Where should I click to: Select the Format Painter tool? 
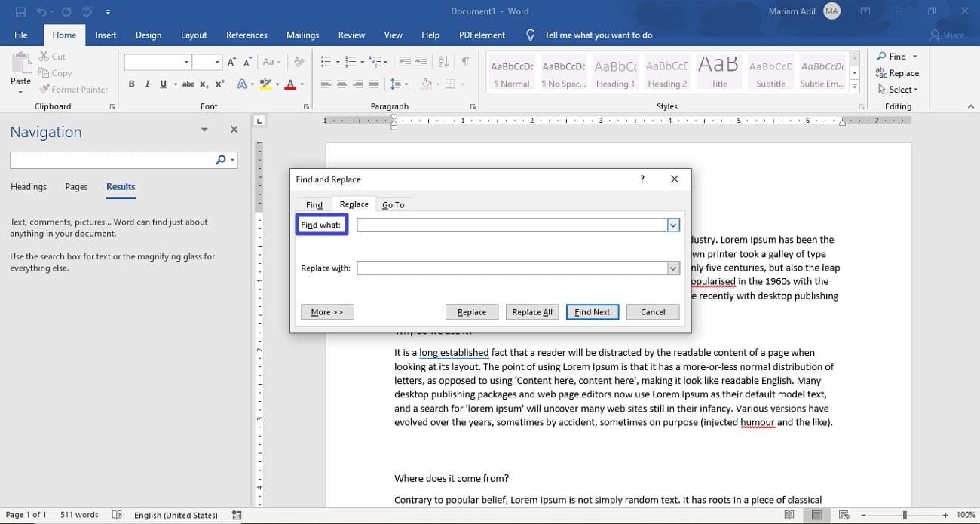point(74,89)
